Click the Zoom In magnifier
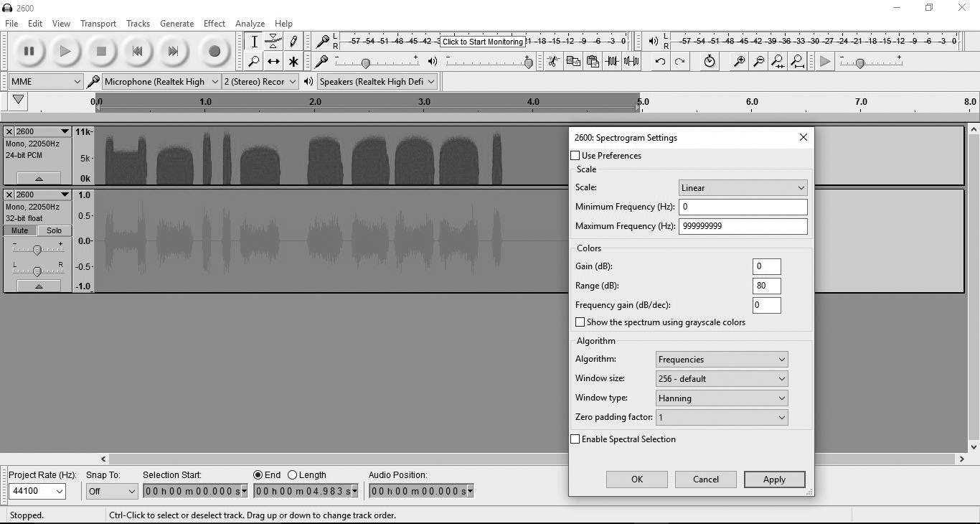 click(x=738, y=62)
